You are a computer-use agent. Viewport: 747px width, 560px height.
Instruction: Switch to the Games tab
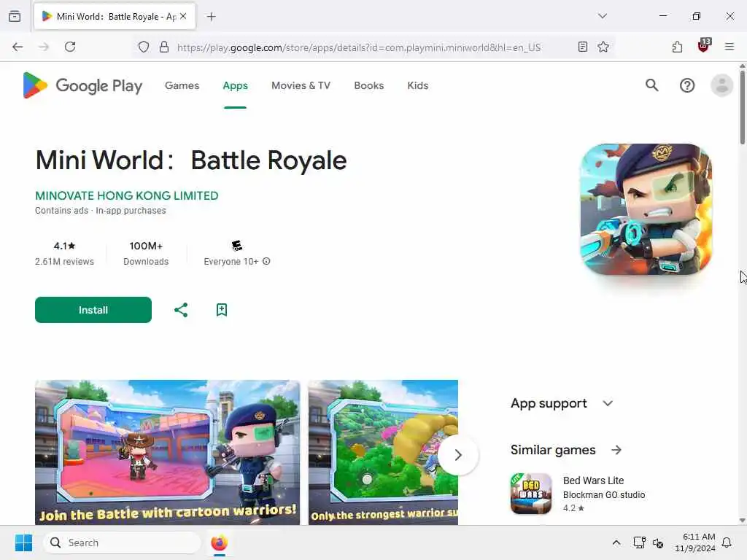click(x=182, y=86)
